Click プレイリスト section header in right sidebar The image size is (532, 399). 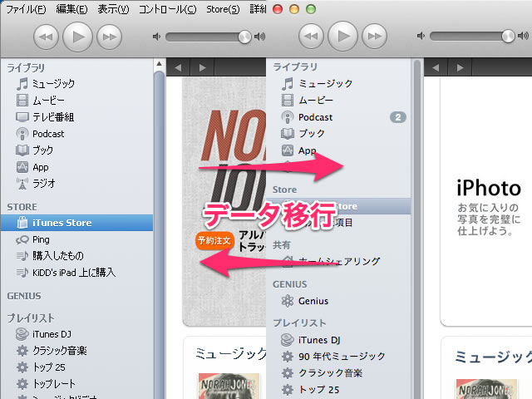299,323
